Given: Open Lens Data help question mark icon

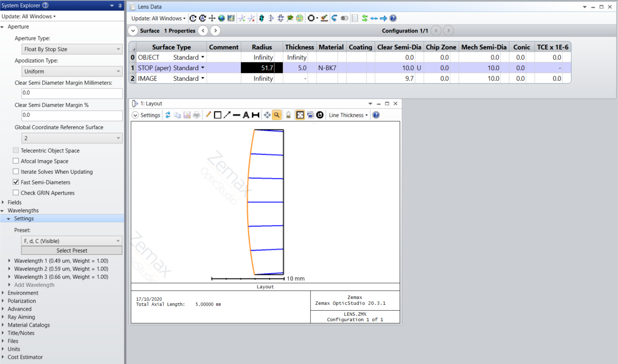Looking at the screenshot, I should tap(393, 18).
